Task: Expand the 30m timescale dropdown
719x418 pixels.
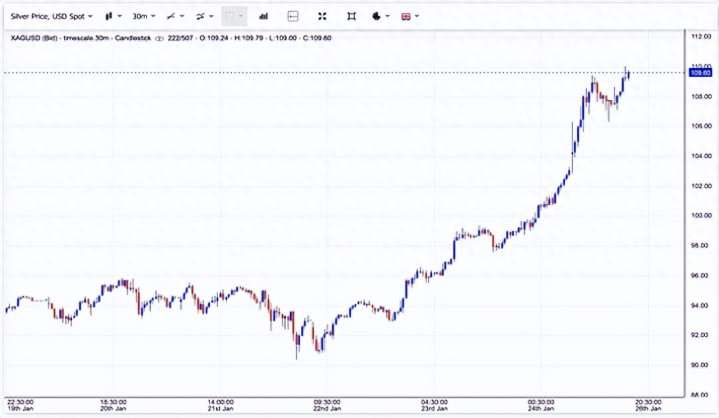Action: point(144,17)
